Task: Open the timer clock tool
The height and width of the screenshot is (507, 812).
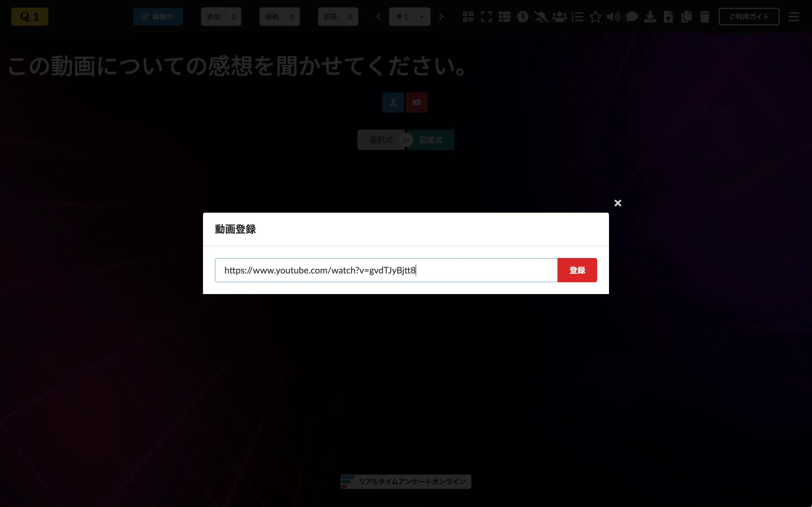Action: coord(522,16)
